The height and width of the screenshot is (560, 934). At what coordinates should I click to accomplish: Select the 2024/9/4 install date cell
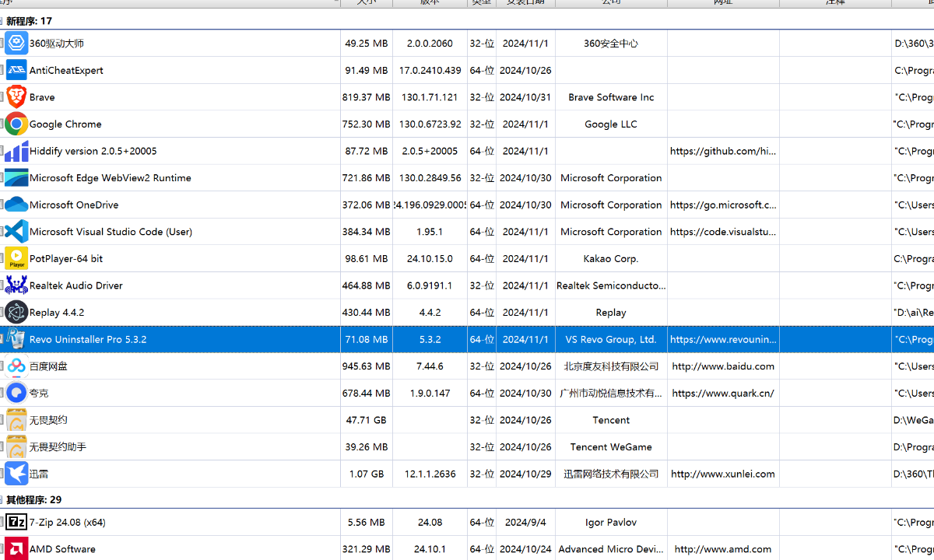point(525,523)
